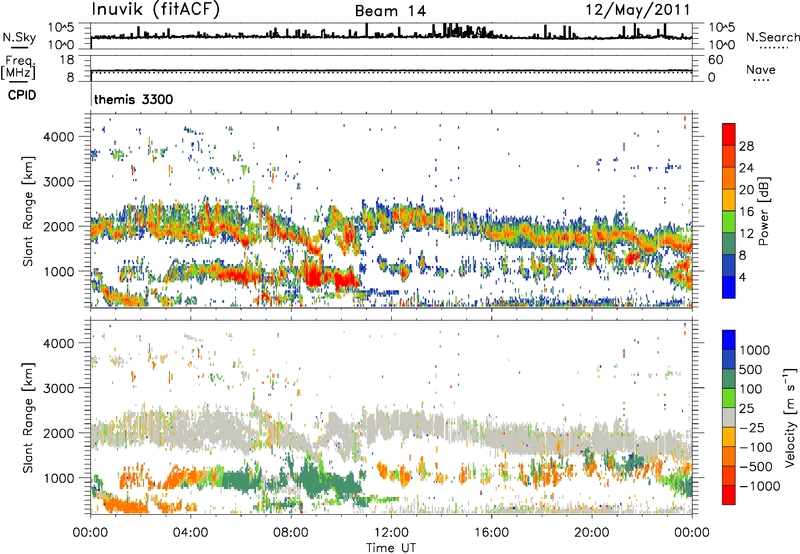This screenshot has height=554, width=800.
Task: Pick the red bottom segment of velocity colorbar
Action: tap(729, 495)
